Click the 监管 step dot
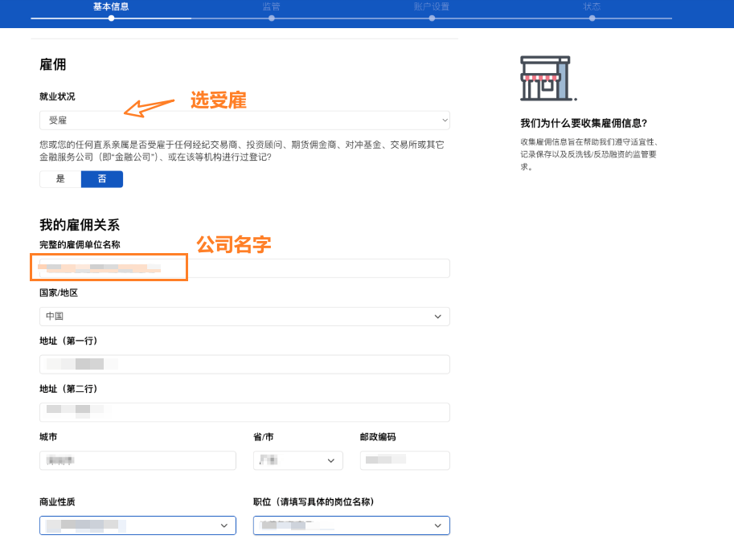Screen dimensions: 734x560 point(272,18)
